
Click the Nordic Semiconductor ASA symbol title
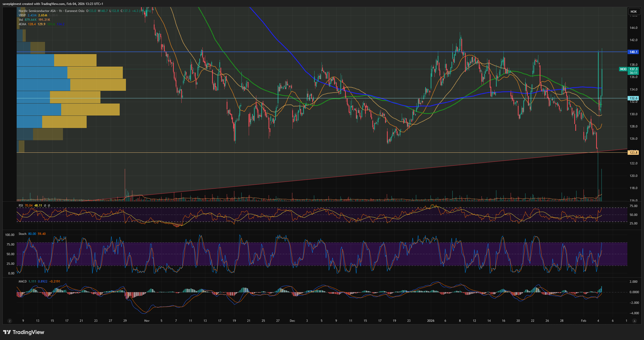(37, 11)
